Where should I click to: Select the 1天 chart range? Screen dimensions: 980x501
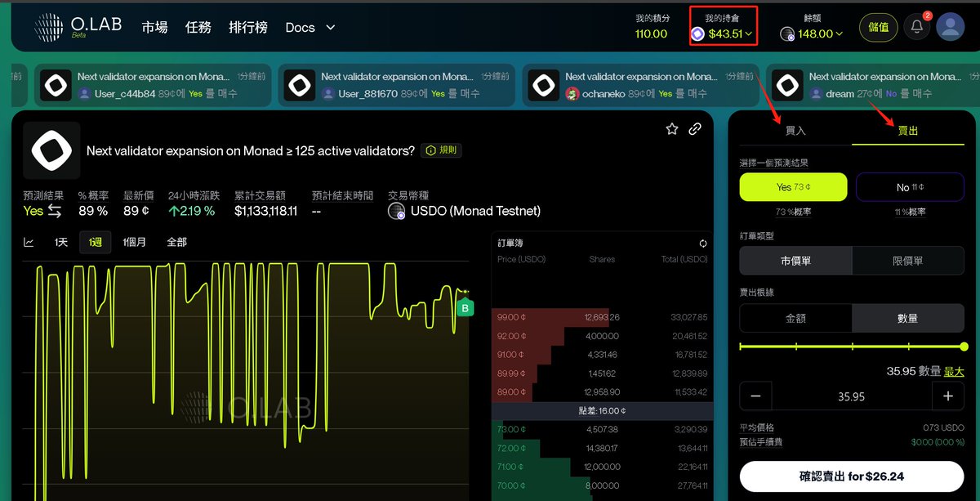click(x=61, y=242)
